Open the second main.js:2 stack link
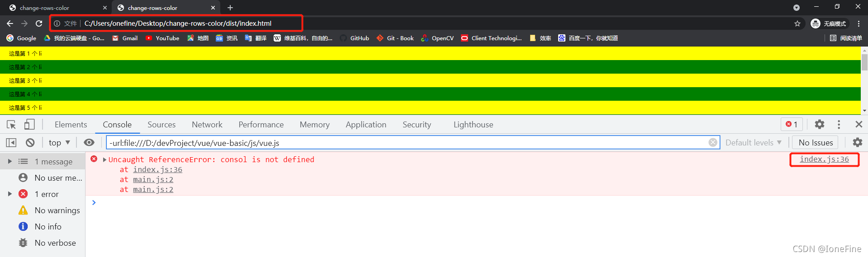Viewport: 868px width, 257px height. point(153,189)
